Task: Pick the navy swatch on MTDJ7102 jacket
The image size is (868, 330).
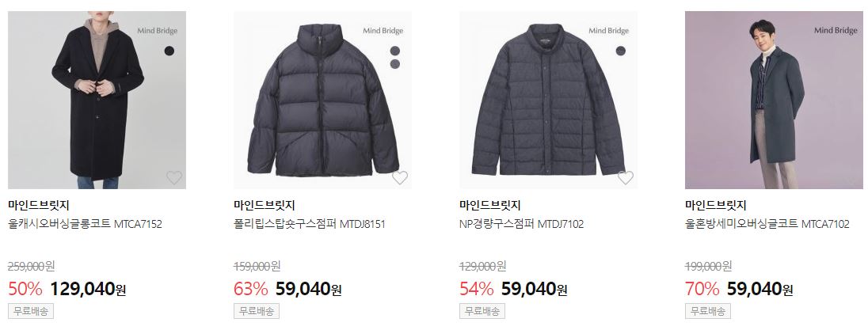Action: click(621, 51)
